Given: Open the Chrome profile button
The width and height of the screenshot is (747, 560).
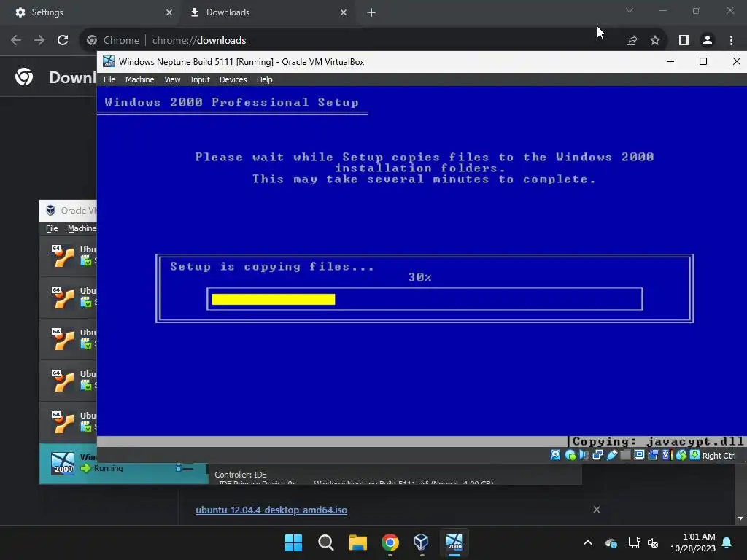Looking at the screenshot, I should [x=708, y=41].
